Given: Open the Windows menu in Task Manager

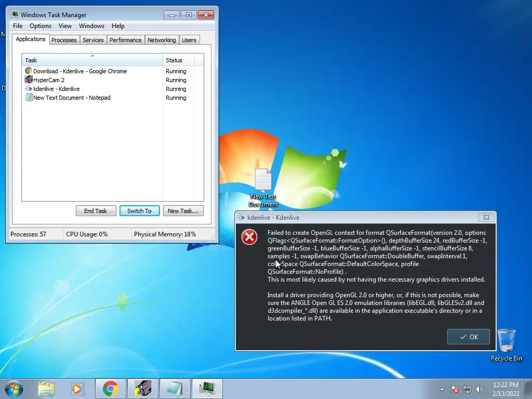Looking at the screenshot, I should (91, 26).
